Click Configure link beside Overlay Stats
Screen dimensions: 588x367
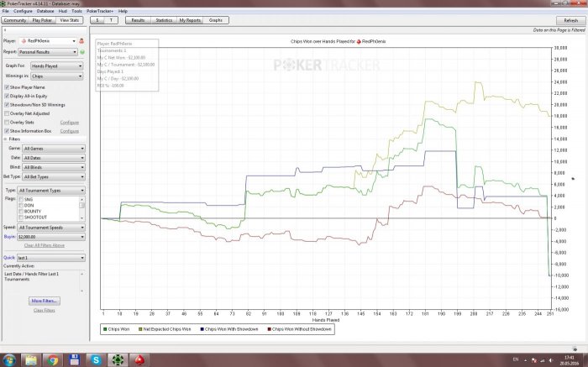pos(70,123)
